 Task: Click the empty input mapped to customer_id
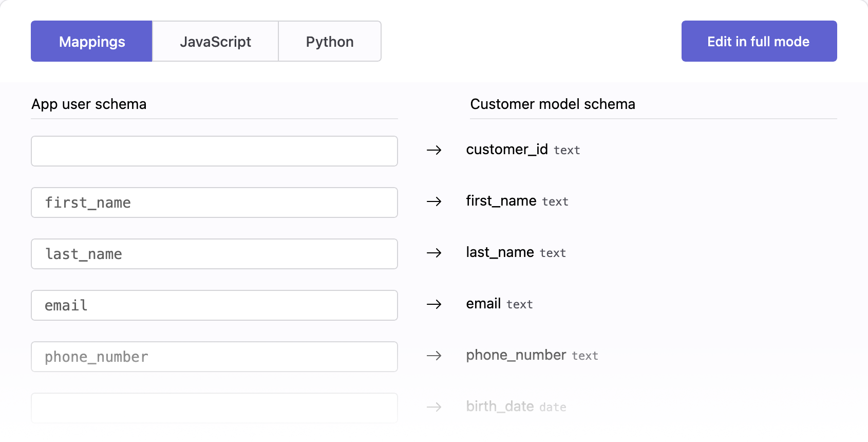click(214, 151)
